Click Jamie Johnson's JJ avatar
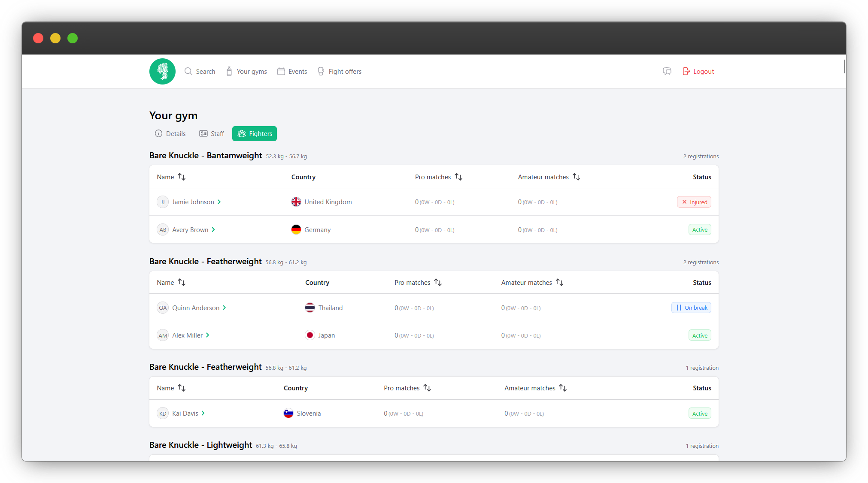 (163, 202)
